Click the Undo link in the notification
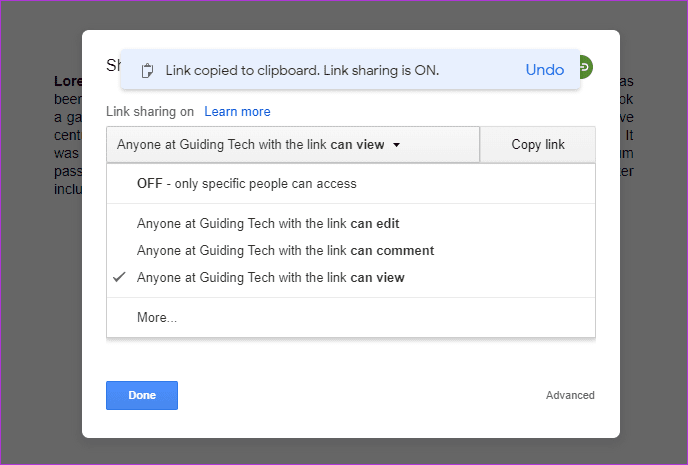688x465 pixels. point(545,70)
